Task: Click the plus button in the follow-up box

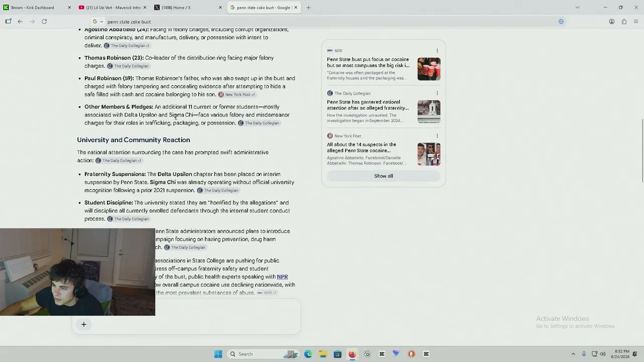Action: click(x=84, y=324)
